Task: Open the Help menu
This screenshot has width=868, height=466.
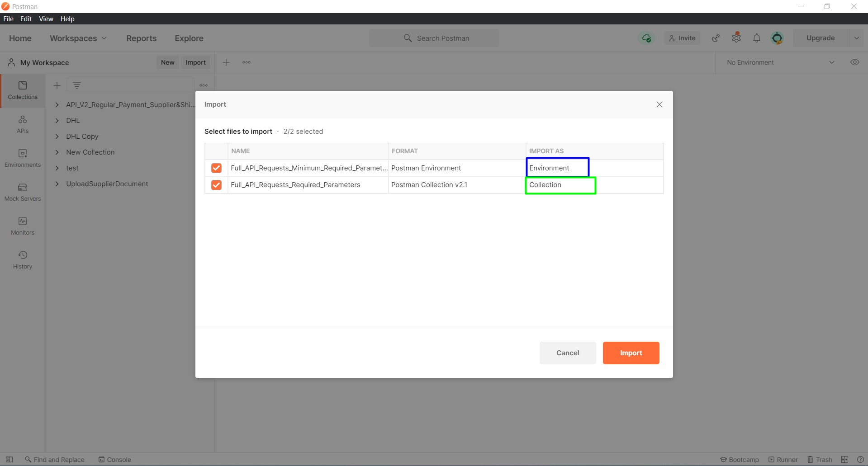Action: pos(67,19)
